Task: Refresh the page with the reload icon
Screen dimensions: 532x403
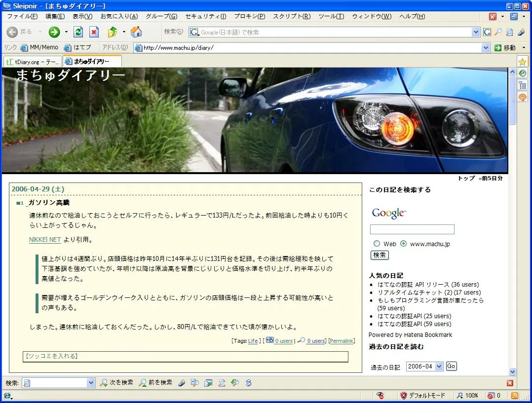Action: 78,32
